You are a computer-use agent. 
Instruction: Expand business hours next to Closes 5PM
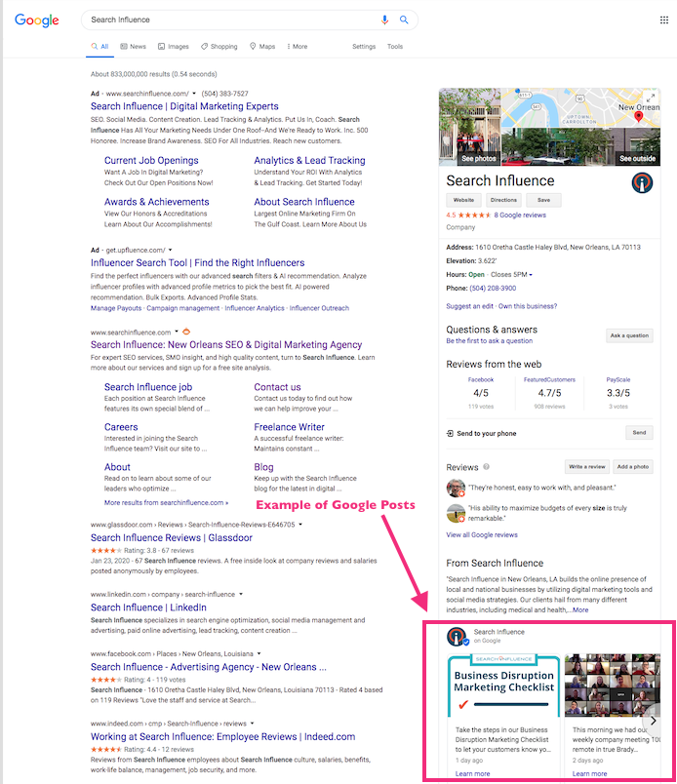pyautogui.click(x=532, y=275)
